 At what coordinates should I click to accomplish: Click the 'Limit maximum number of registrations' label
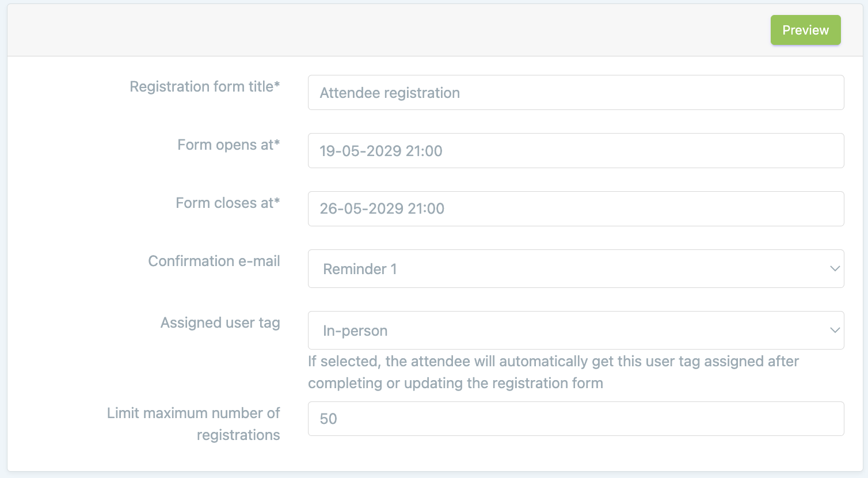pos(193,424)
